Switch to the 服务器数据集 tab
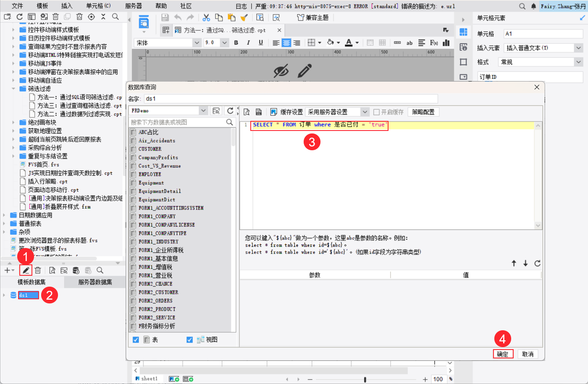The width and height of the screenshot is (588, 384). tap(95, 282)
